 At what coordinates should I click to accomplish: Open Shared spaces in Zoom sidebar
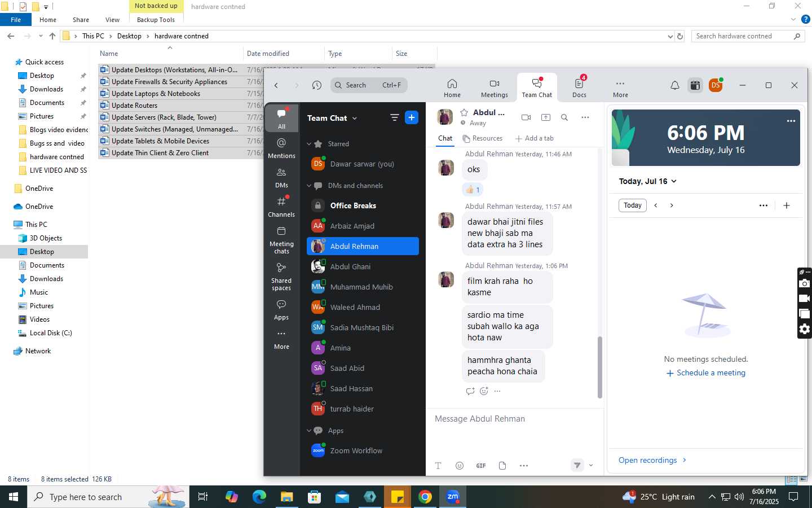pyautogui.click(x=281, y=277)
